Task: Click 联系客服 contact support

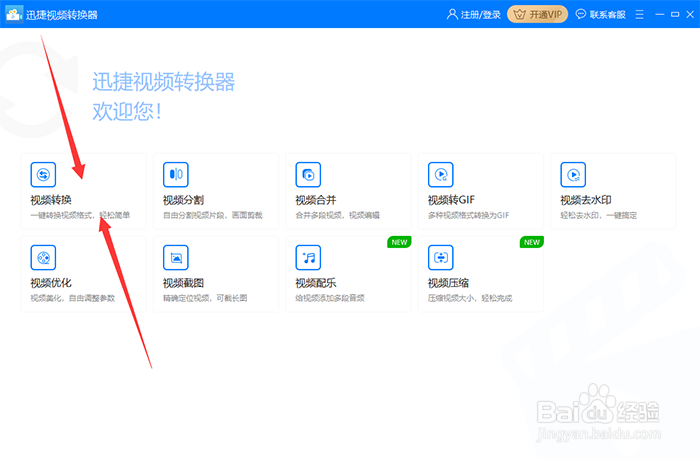Action: (608, 15)
